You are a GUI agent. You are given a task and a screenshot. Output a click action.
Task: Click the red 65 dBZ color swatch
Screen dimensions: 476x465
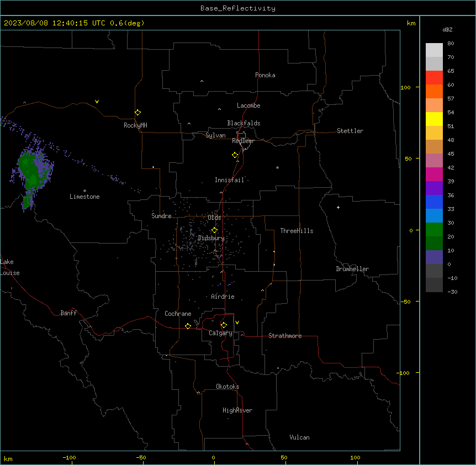click(x=434, y=77)
